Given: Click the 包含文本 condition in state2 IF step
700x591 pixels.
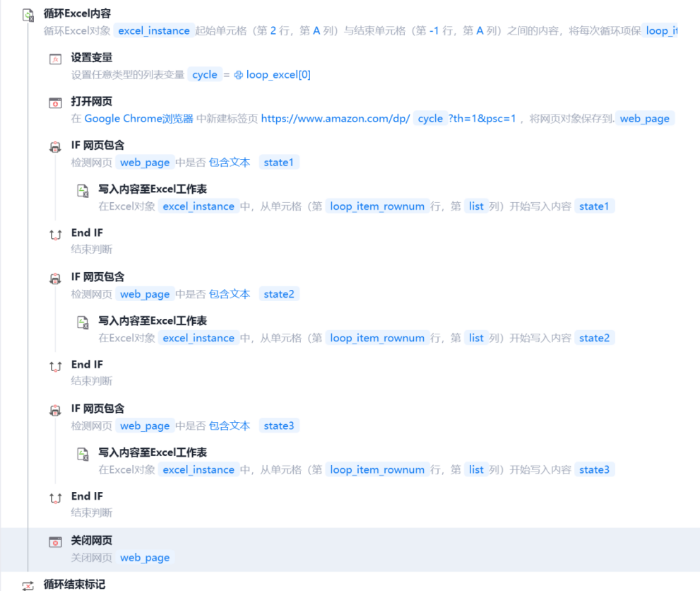Looking at the screenshot, I should coord(230,294).
